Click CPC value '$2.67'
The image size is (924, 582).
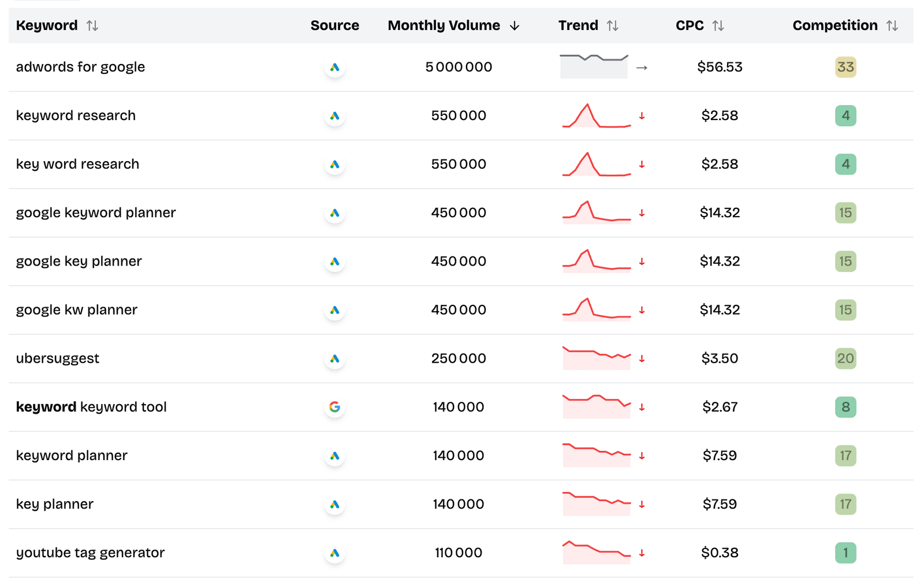click(x=720, y=407)
